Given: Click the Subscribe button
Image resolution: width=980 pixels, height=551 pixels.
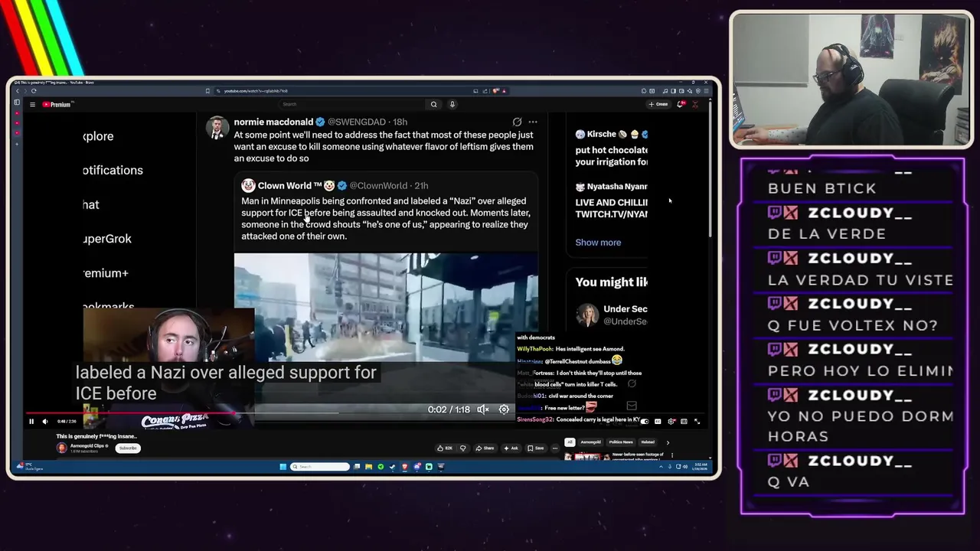Looking at the screenshot, I should point(128,448).
